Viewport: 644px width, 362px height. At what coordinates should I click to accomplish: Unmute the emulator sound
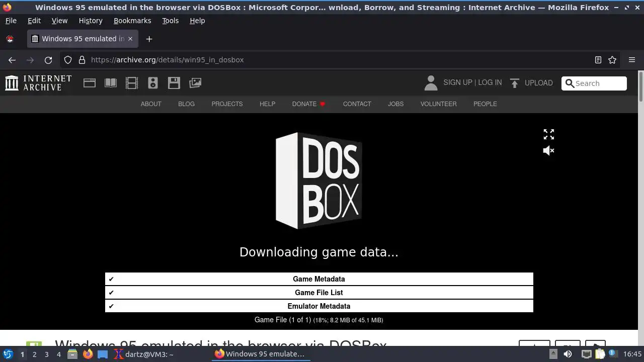(x=548, y=150)
